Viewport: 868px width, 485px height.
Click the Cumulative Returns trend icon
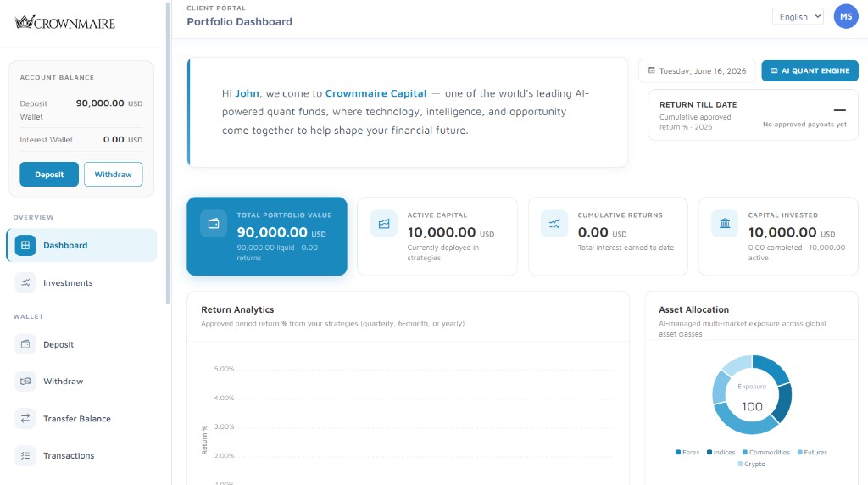point(554,224)
